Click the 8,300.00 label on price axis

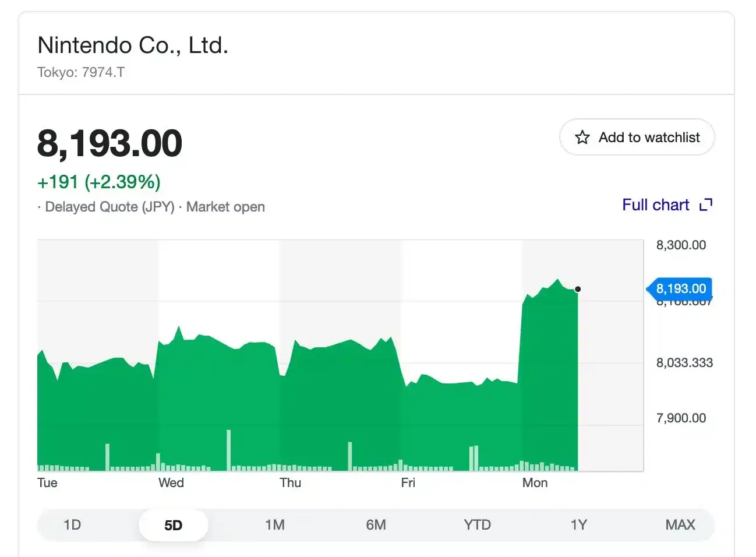coord(681,245)
